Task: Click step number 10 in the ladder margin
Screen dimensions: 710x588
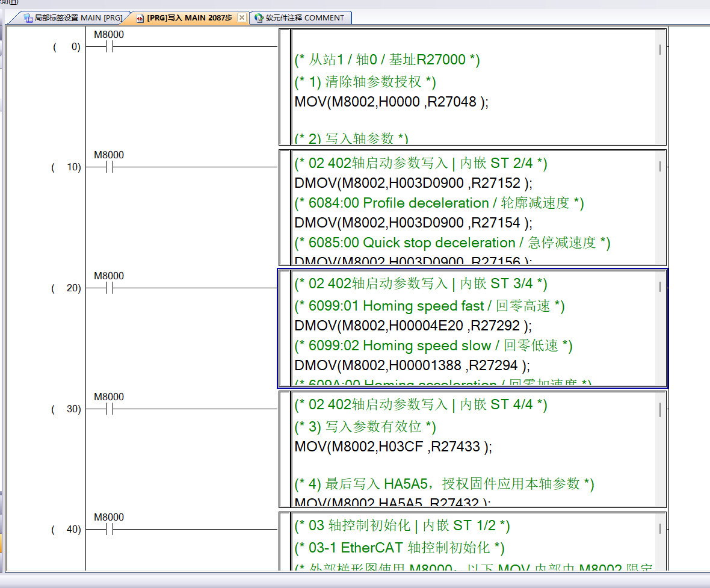Action: pyautogui.click(x=67, y=167)
